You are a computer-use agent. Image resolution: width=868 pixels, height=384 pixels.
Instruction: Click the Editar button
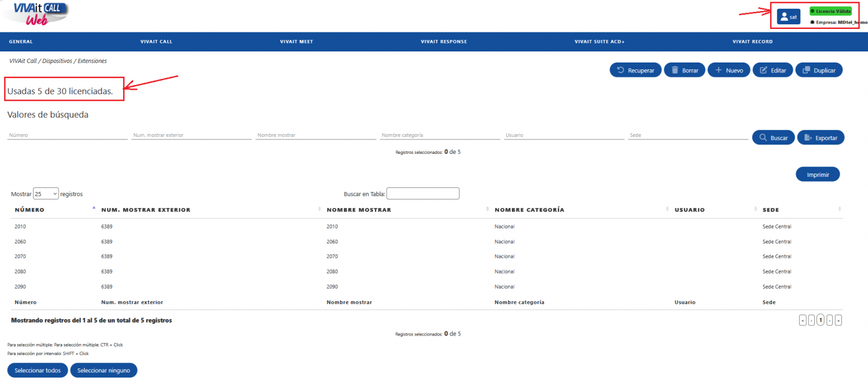(773, 70)
